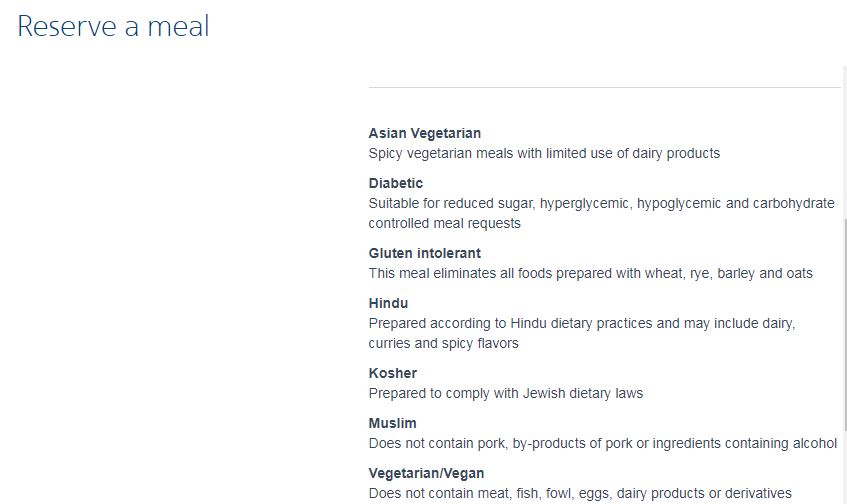Click the reduced sugar description line

click(x=601, y=203)
